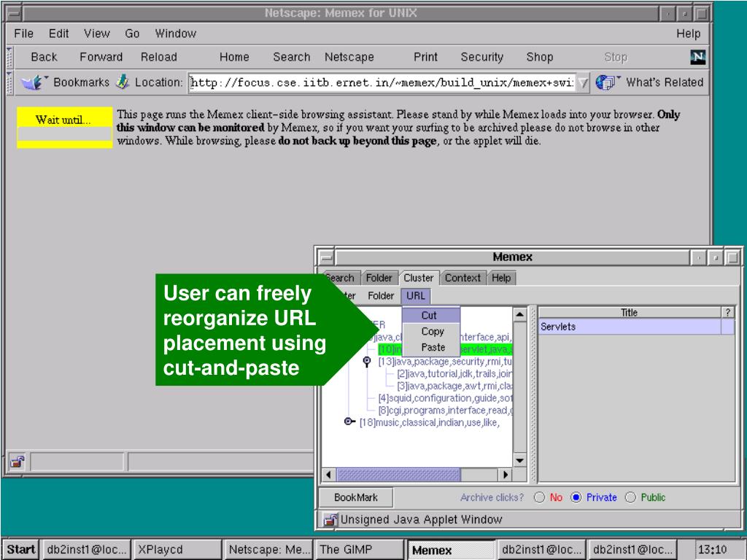Click the lock icon beside Unsigned Java Applet
The image size is (747, 560).
[x=330, y=519]
